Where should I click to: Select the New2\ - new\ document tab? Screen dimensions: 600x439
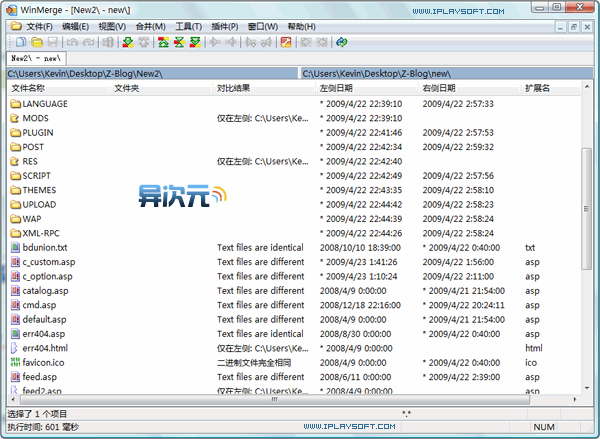[36, 58]
